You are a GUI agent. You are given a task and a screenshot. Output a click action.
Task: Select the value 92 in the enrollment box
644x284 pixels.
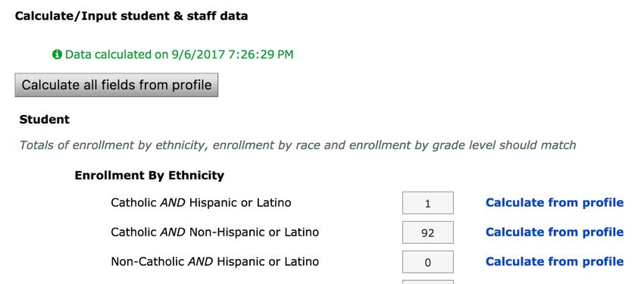pyautogui.click(x=428, y=233)
